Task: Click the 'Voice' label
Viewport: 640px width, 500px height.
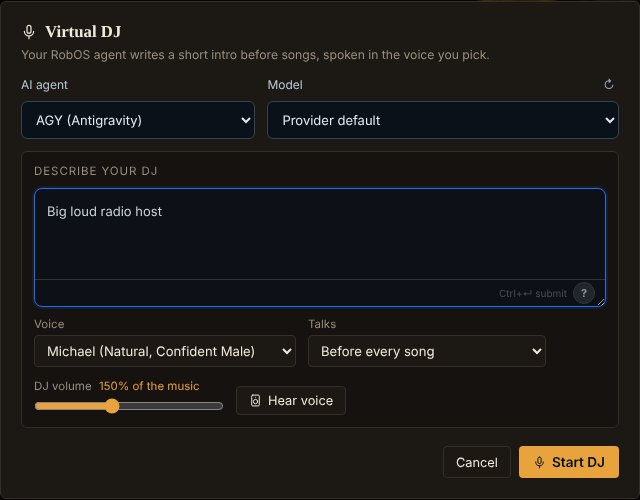Action: (x=49, y=324)
